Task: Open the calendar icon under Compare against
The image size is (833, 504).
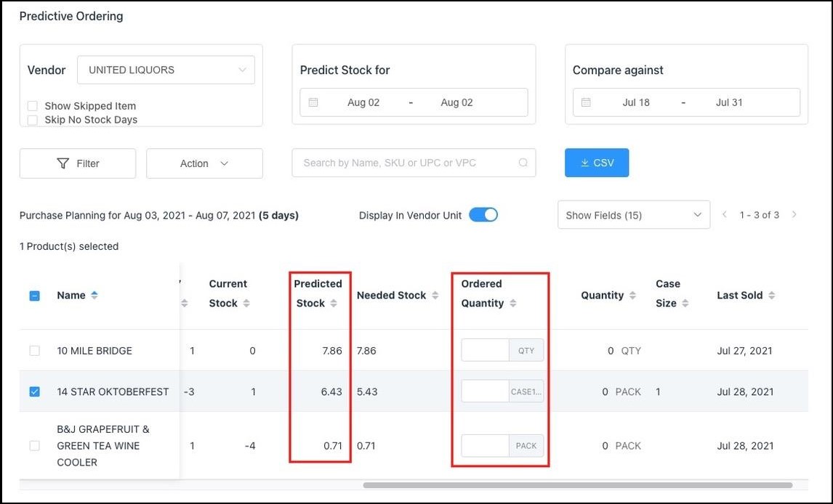Action: click(587, 102)
